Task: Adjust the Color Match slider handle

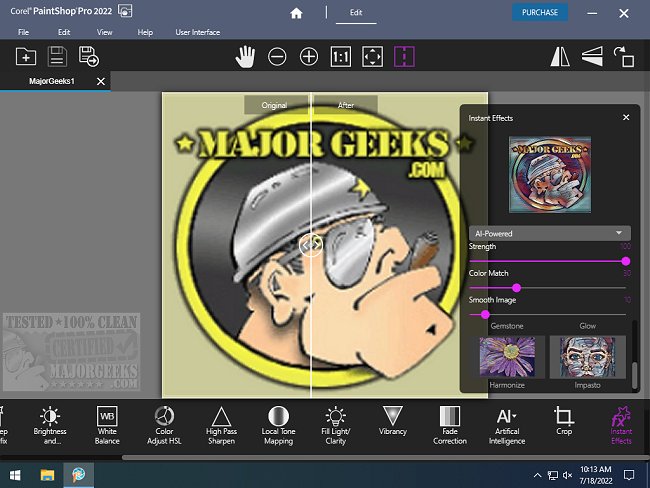Action: point(517,288)
